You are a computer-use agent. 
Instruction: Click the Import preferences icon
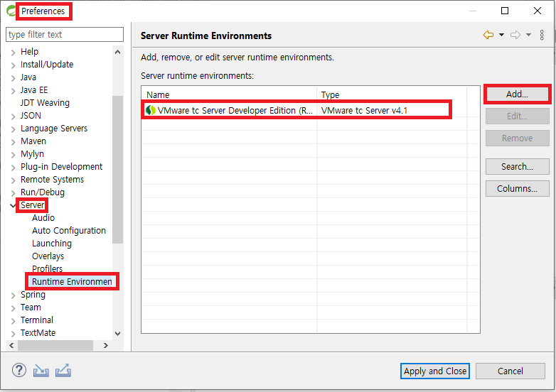point(41,371)
